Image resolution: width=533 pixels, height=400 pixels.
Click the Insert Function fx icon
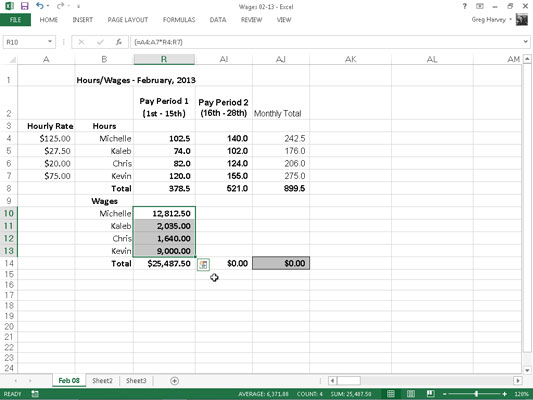tap(119, 42)
